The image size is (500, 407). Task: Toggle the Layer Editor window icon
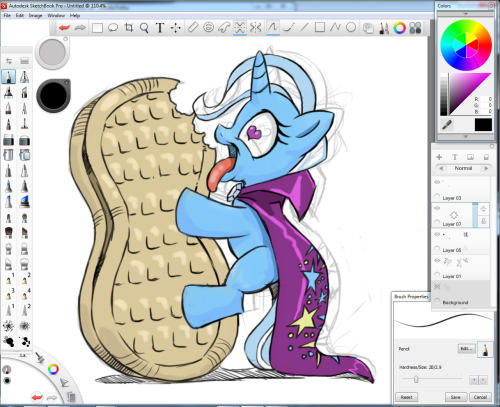[x=368, y=28]
